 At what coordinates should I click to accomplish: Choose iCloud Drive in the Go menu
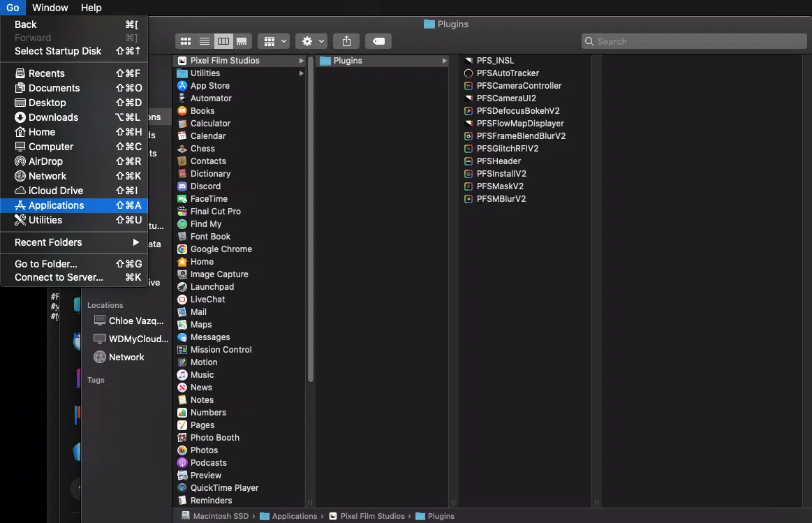click(75, 191)
